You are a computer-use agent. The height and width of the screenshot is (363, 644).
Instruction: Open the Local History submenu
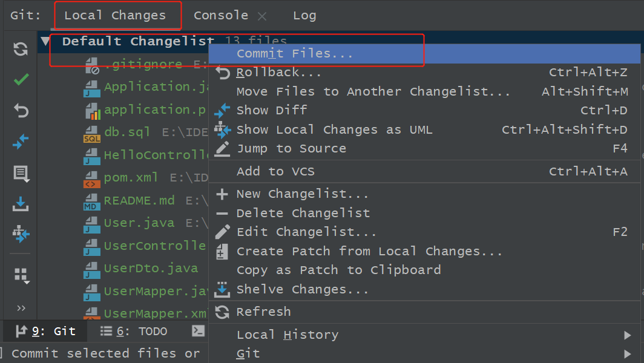pyautogui.click(x=287, y=335)
